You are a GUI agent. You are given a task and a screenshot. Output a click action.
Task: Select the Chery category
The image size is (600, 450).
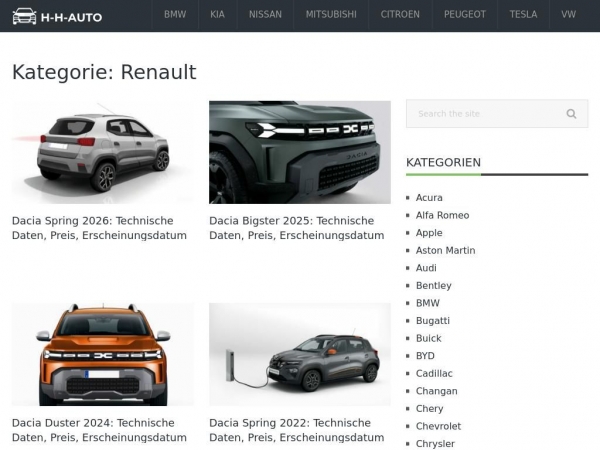(429, 409)
